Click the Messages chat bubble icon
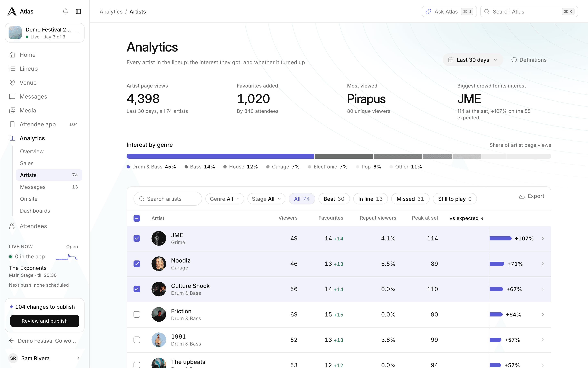The image size is (588, 368). click(x=12, y=96)
